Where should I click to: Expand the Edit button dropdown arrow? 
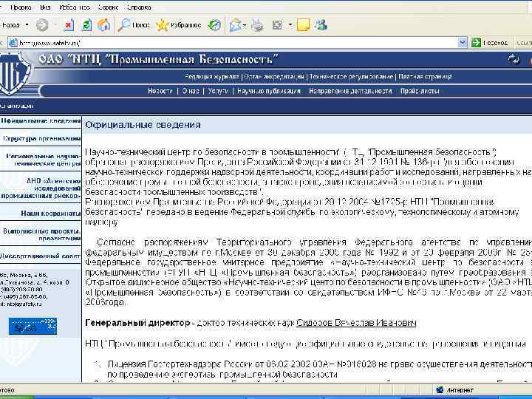(290, 25)
